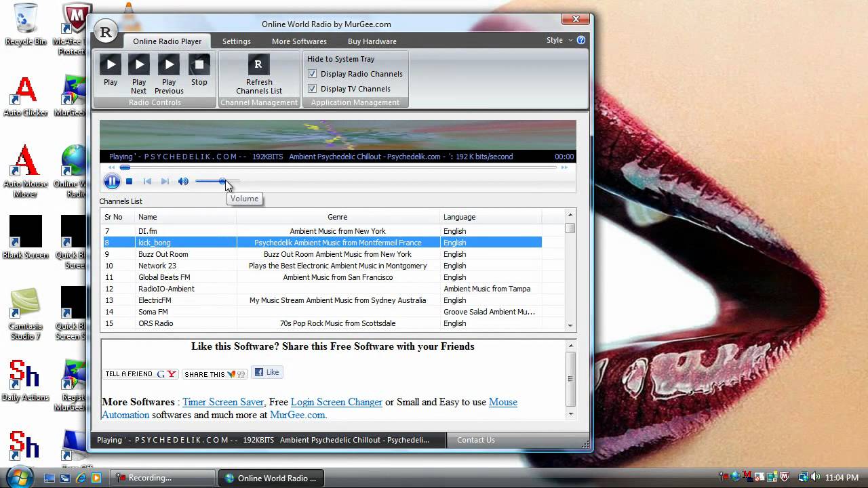Image resolution: width=868 pixels, height=488 pixels.
Task: Click the volume slider handle
Action: (222, 181)
